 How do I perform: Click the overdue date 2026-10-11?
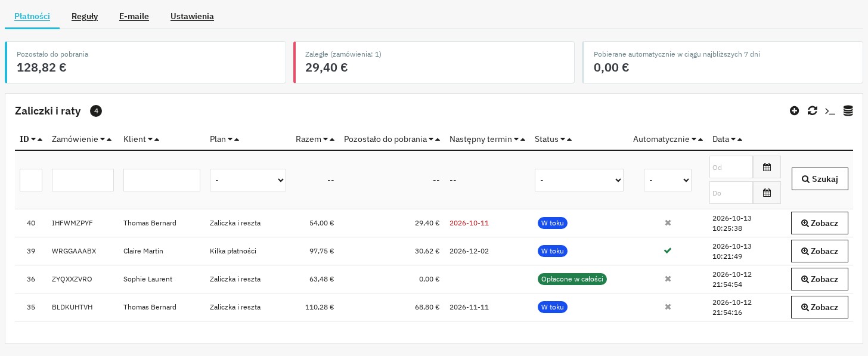469,223
